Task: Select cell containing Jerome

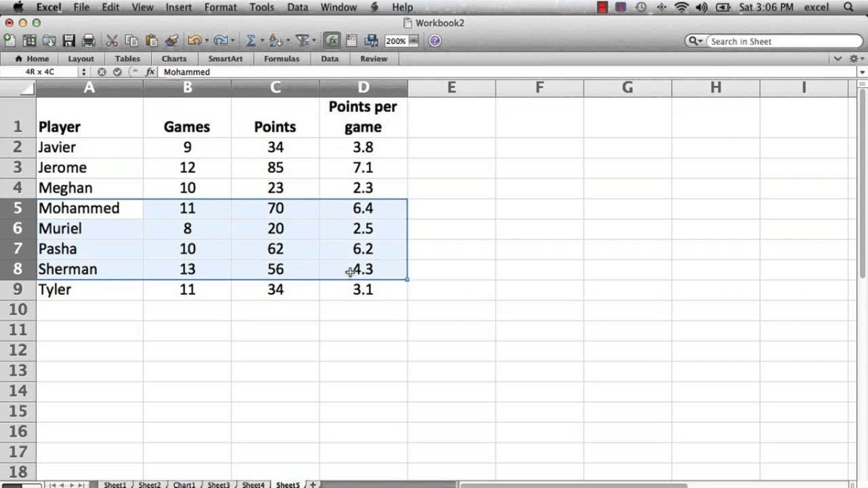Action: point(90,168)
